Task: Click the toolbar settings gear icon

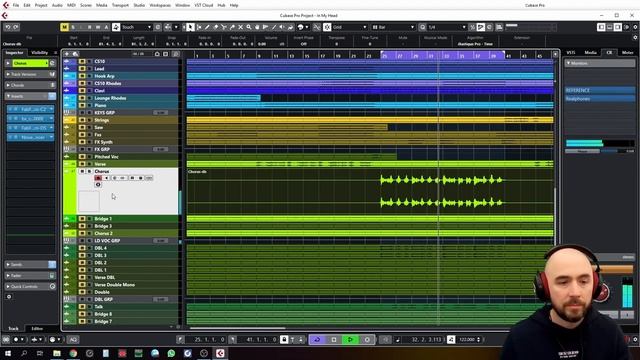Action: tap(635, 27)
